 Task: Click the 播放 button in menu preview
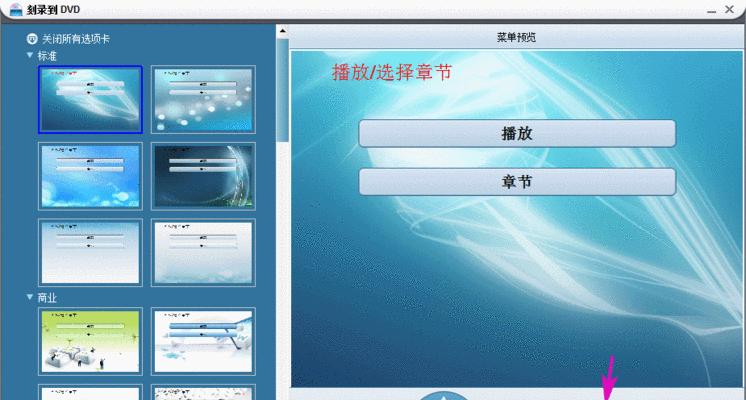[517, 134]
